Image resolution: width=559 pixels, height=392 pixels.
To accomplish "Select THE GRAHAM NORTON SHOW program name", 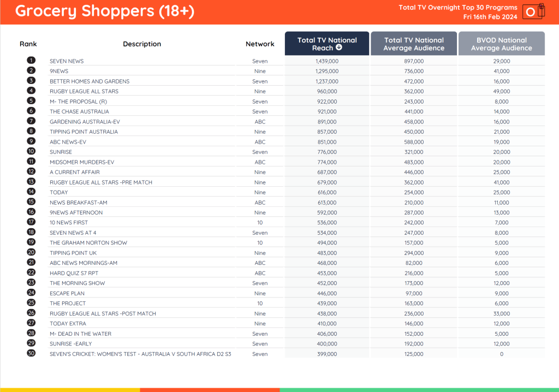I will 88,243.
